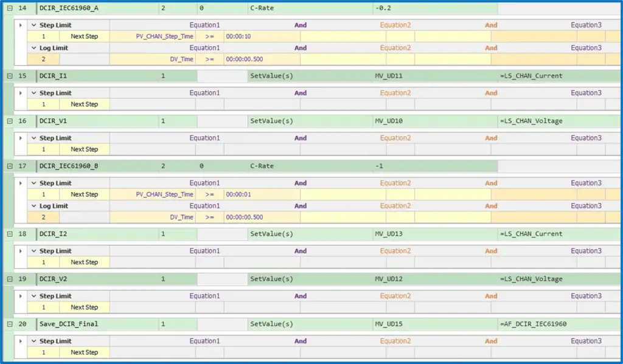Click row arrow beside Save_DCIR_Final Step Limit

(x=21, y=341)
